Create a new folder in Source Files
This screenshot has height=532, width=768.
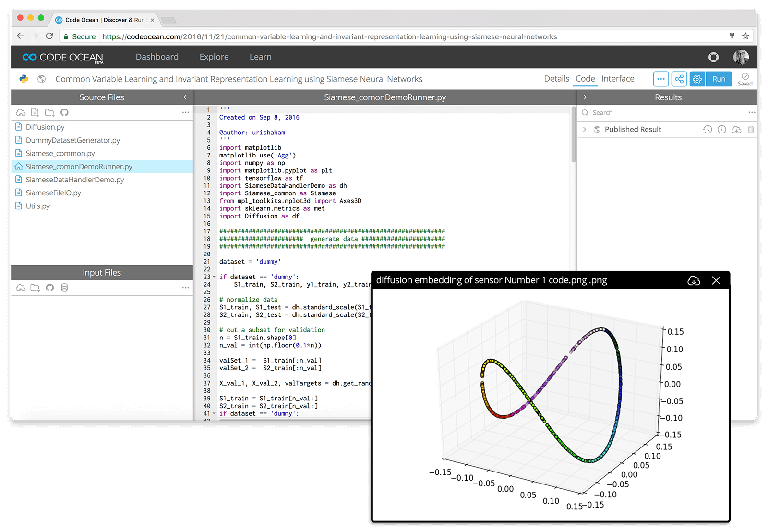coord(49,112)
